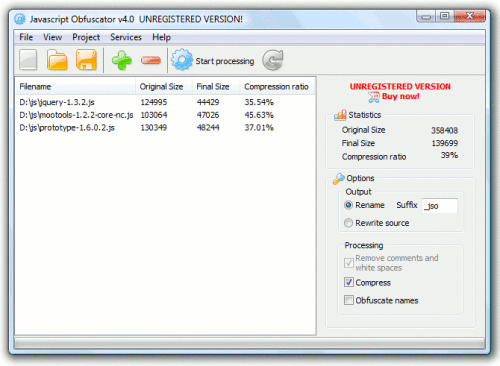Open the Project menu
The image size is (500, 366).
pyautogui.click(x=86, y=37)
